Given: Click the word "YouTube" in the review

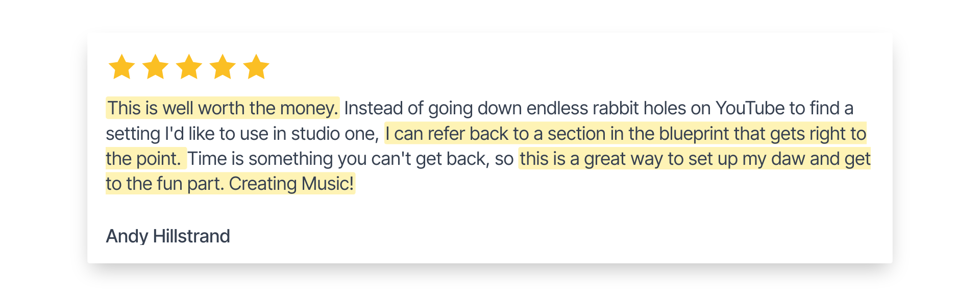Looking at the screenshot, I should click(750, 108).
